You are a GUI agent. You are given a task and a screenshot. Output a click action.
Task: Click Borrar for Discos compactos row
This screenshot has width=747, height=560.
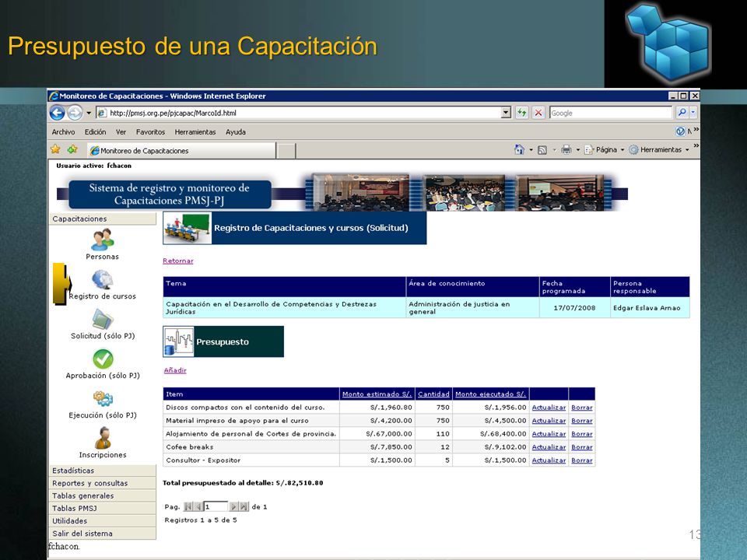click(582, 408)
